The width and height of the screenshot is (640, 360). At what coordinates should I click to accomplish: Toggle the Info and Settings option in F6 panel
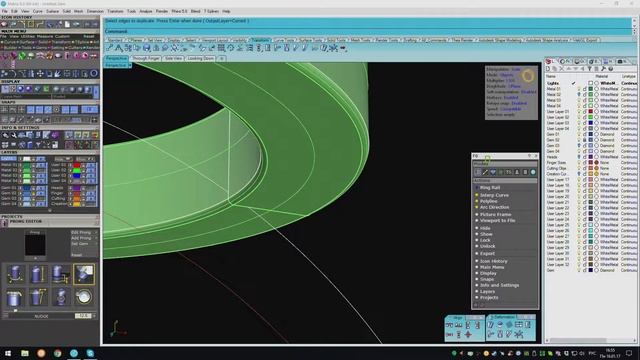pyautogui.click(x=499, y=285)
